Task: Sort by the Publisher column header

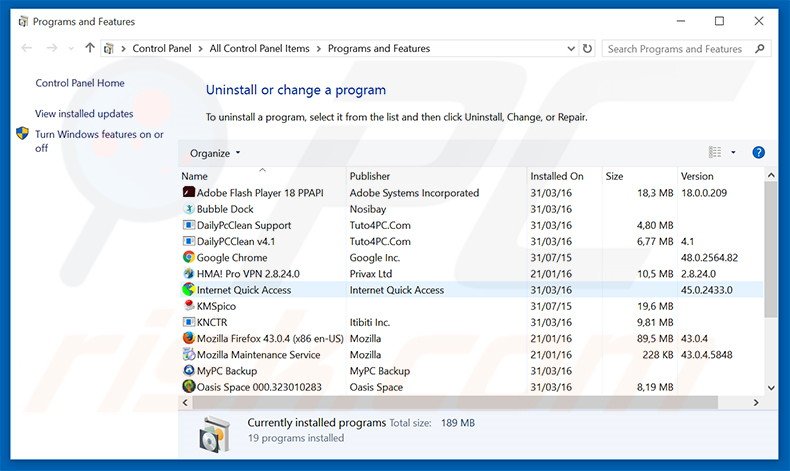Action: tap(370, 176)
